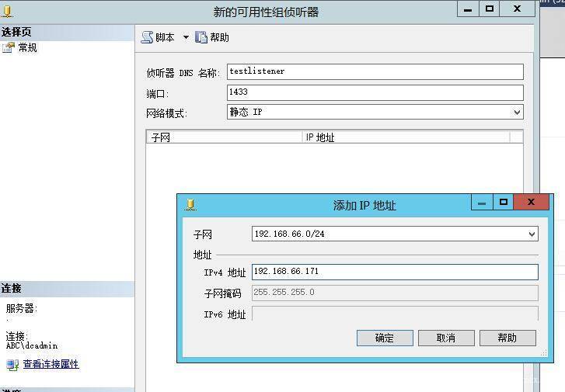The width and height of the screenshot is (565, 392).
Task: Click the connection properties icon beside 查看连接属性
Action: tap(12, 365)
